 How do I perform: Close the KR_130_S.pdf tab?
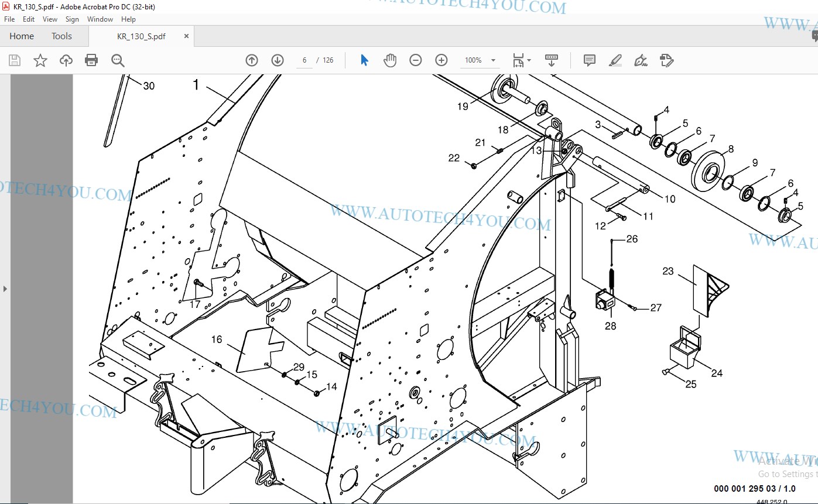click(x=187, y=36)
